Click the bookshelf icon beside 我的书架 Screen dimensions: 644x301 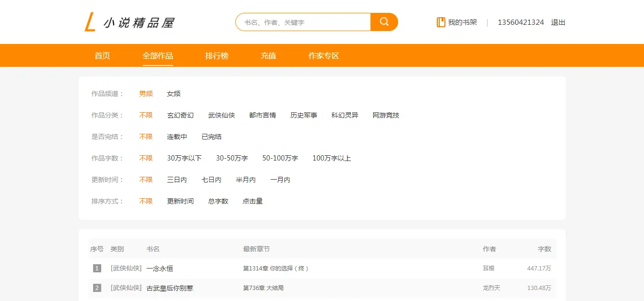coord(441,22)
